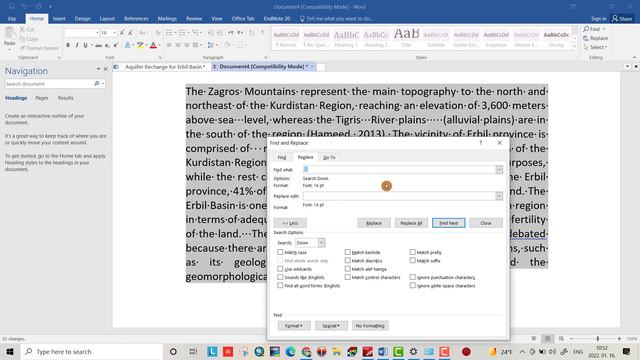Click the Close button in the dialog

click(x=486, y=223)
